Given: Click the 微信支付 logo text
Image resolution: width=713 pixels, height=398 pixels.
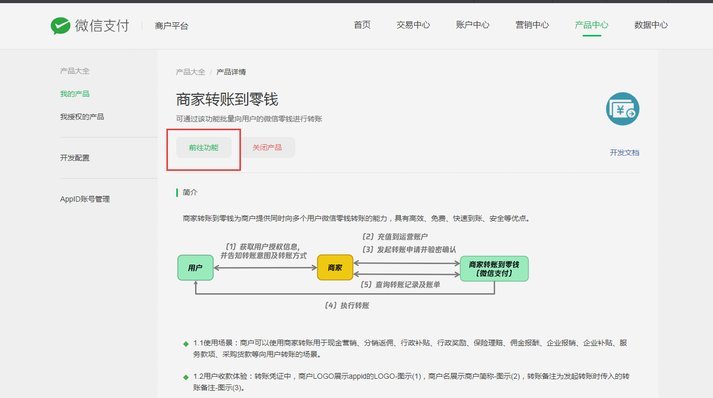Looking at the screenshot, I should pos(102,25).
